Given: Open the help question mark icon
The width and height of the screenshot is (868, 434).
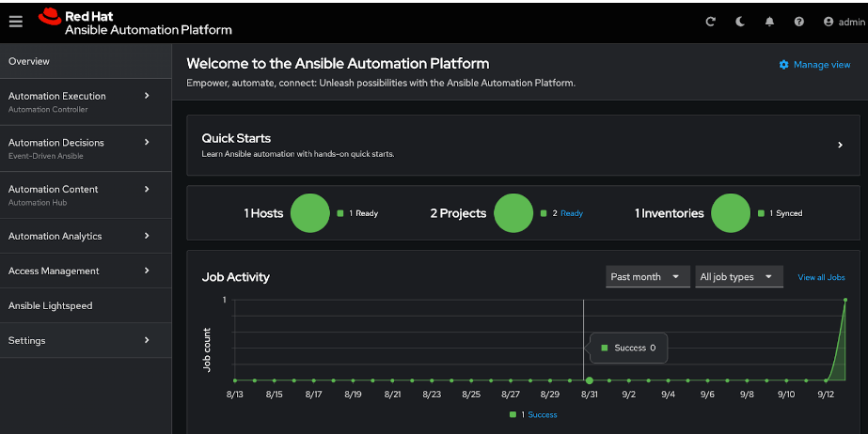Looking at the screenshot, I should click(798, 22).
